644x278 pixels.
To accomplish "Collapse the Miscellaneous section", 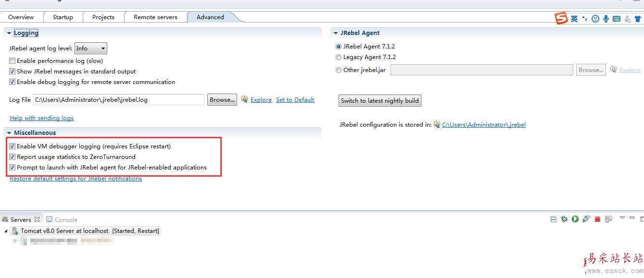I will (9, 133).
